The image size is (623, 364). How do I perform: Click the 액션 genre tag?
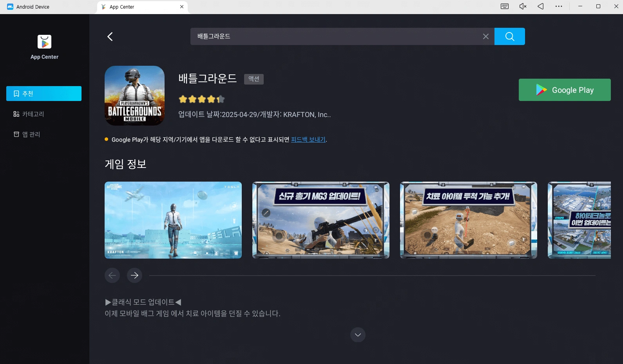tap(254, 79)
